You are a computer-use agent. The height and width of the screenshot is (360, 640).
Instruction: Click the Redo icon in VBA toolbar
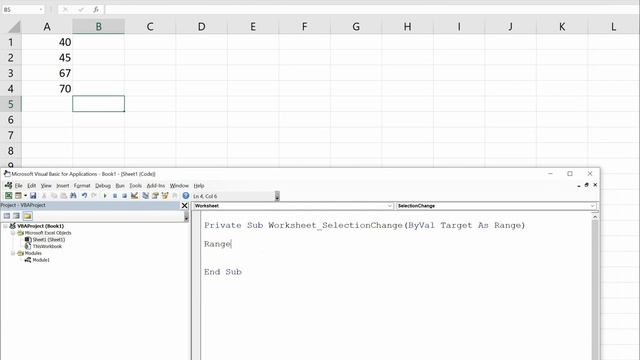coord(94,196)
